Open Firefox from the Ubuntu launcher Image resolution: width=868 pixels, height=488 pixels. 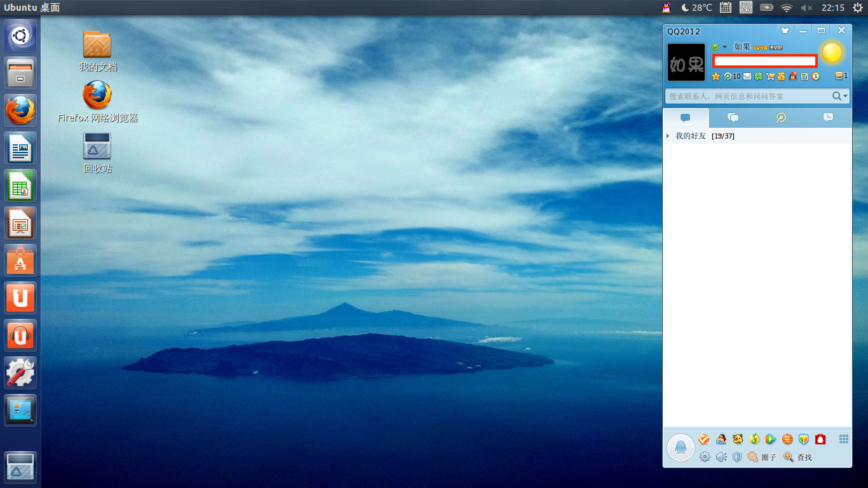tap(21, 111)
